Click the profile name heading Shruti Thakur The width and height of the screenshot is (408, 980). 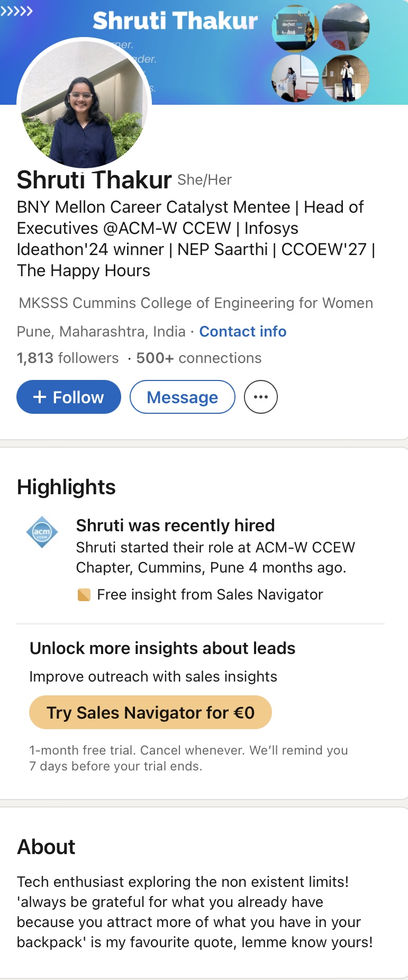click(94, 180)
